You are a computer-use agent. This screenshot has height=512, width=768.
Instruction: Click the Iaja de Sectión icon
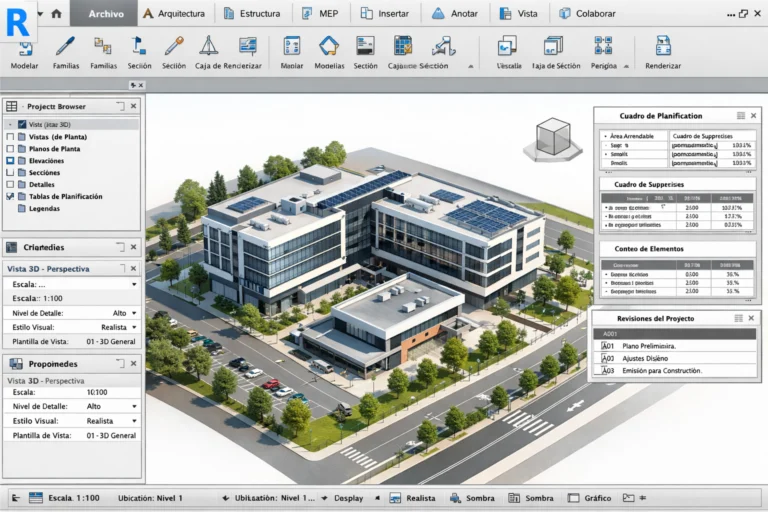coord(554,46)
